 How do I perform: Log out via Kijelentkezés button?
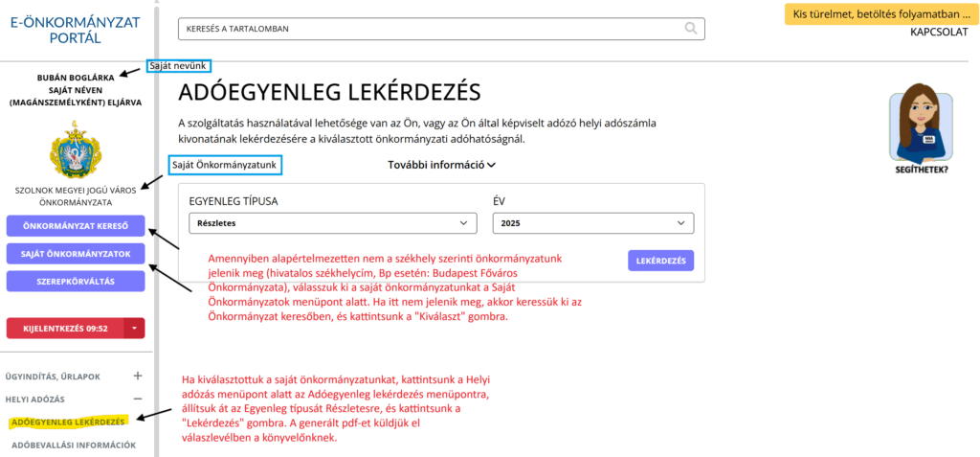coord(64,328)
